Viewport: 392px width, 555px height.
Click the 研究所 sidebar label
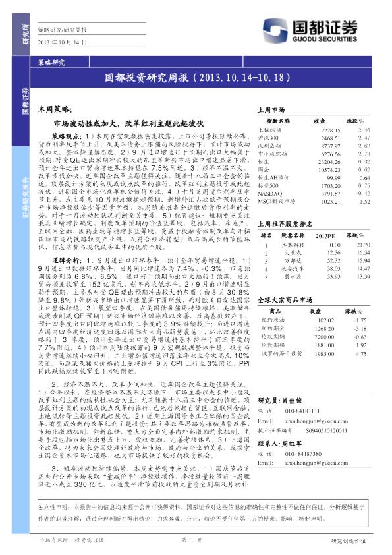(26, 34)
